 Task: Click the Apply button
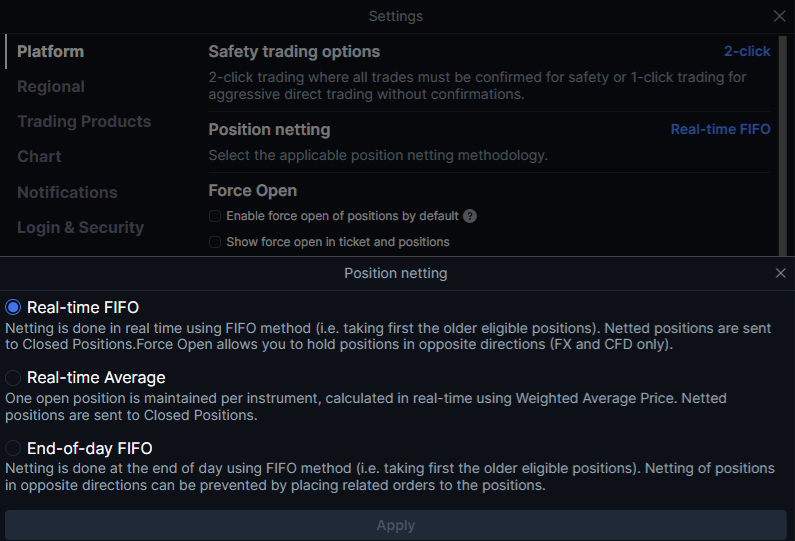point(395,525)
